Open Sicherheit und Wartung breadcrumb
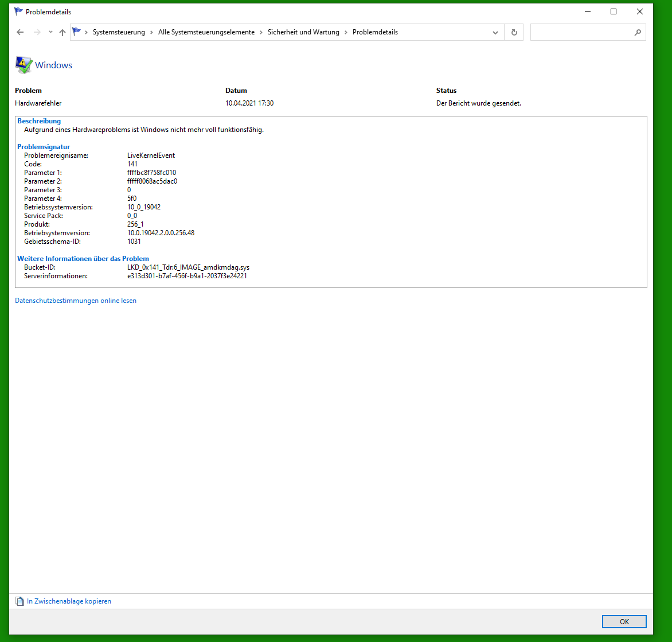This screenshot has width=672, height=642. point(303,32)
